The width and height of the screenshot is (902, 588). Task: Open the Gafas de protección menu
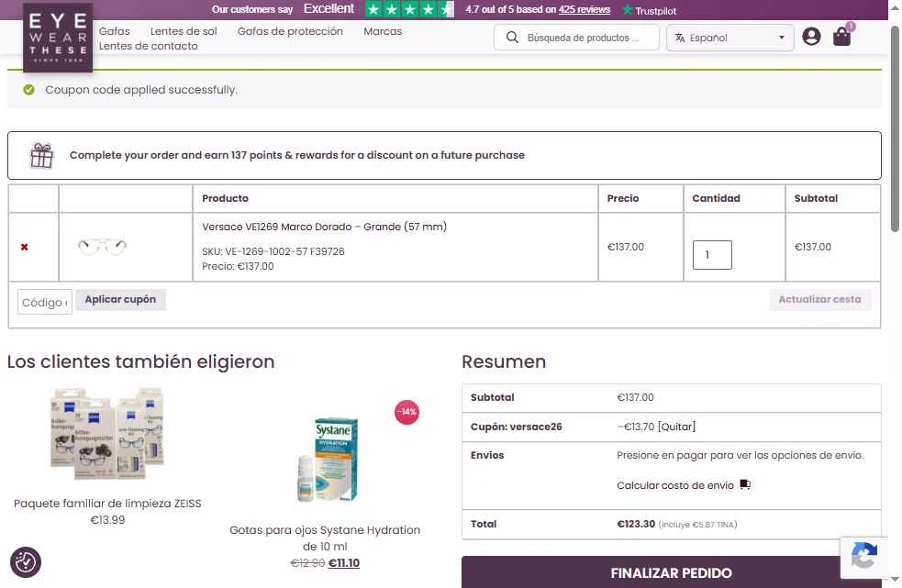(290, 31)
